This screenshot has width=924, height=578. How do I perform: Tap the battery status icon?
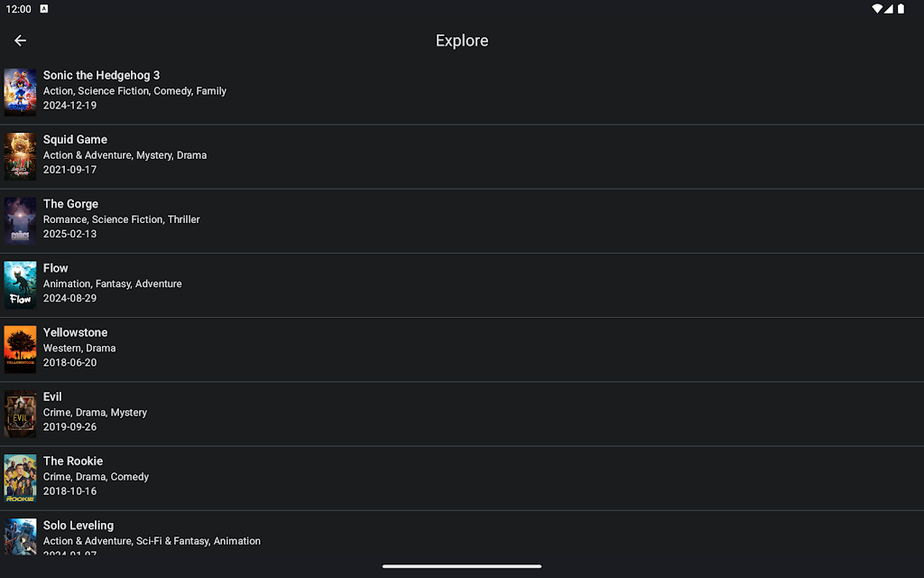[x=901, y=9]
